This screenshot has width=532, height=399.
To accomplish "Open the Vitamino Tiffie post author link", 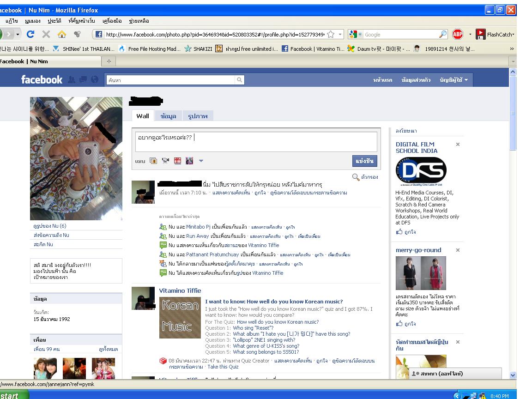I will click(180, 291).
